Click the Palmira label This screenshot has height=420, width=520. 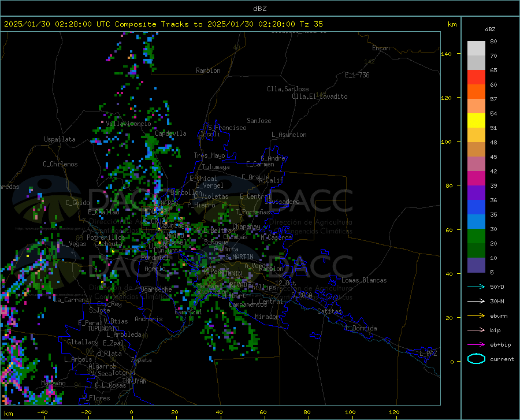pyautogui.click(x=226, y=248)
